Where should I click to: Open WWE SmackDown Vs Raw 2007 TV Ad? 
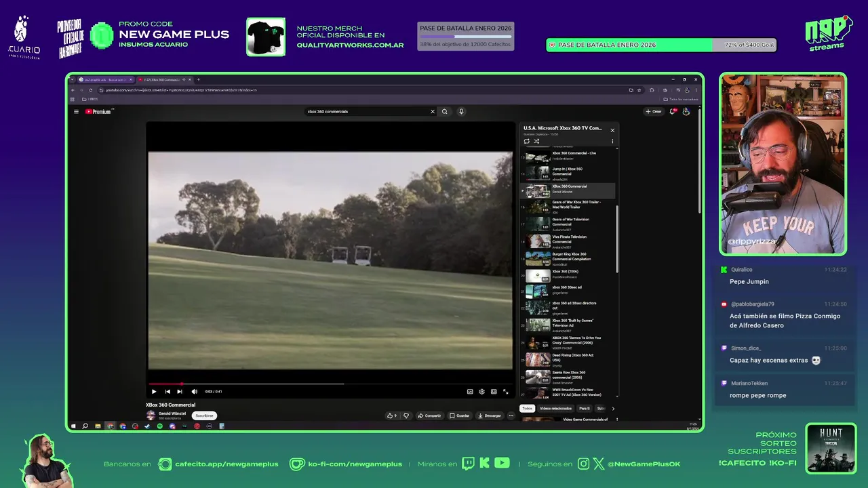coord(568,392)
